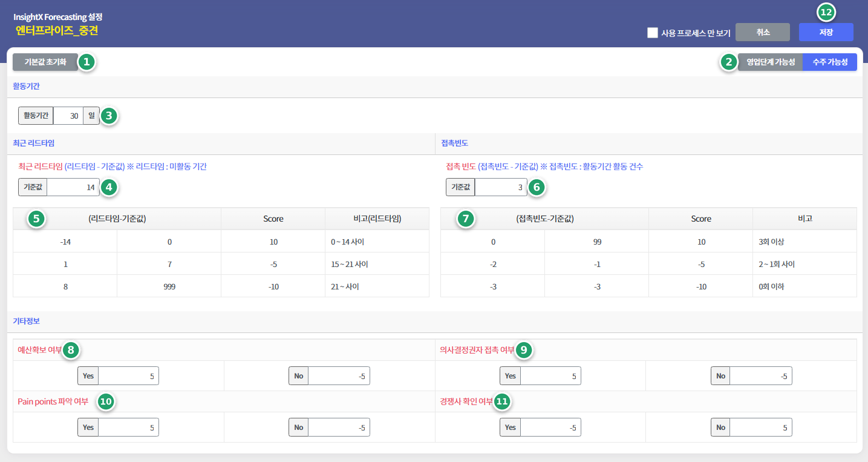Image resolution: width=868 pixels, height=462 pixels.
Task: Click the '15 ~ 21 사이' remark cell
Action: (377, 264)
